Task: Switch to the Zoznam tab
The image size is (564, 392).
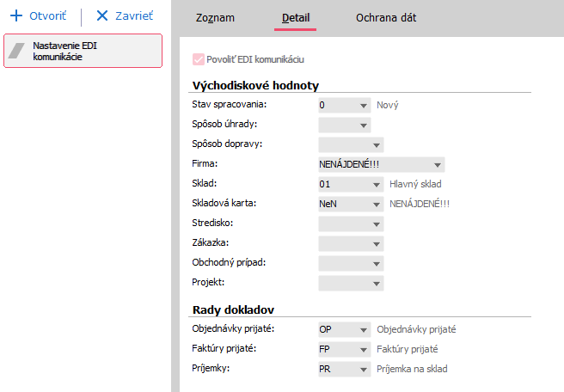Action: [215, 17]
